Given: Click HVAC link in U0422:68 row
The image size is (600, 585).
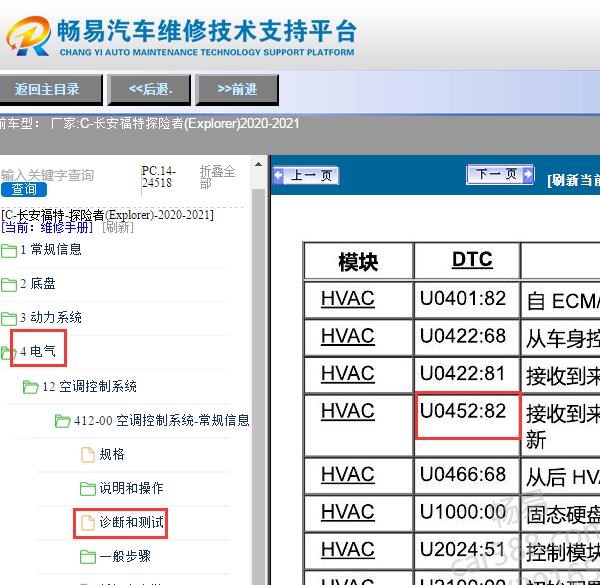Looking at the screenshot, I should pyautogui.click(x=347, y=336).
